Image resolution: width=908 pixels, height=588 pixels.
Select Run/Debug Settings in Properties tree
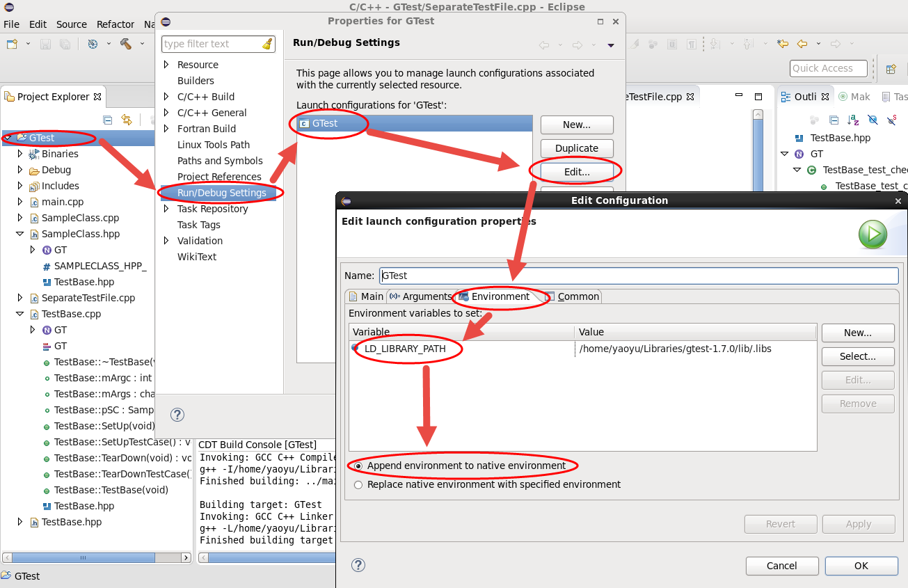click(221, 193)
